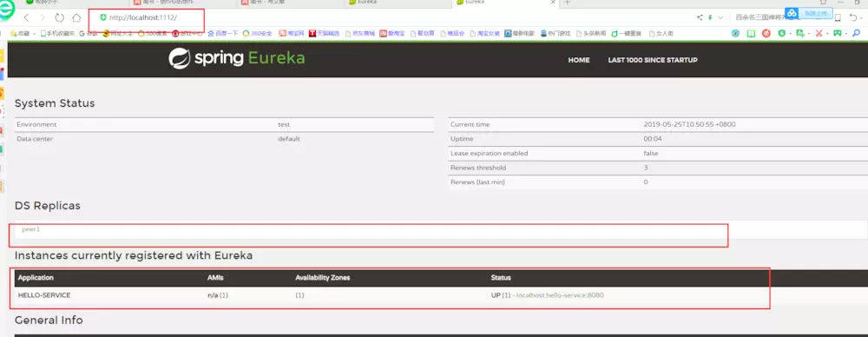
Task: Open the 唯品会 bookmark
Action: point(452,33)
